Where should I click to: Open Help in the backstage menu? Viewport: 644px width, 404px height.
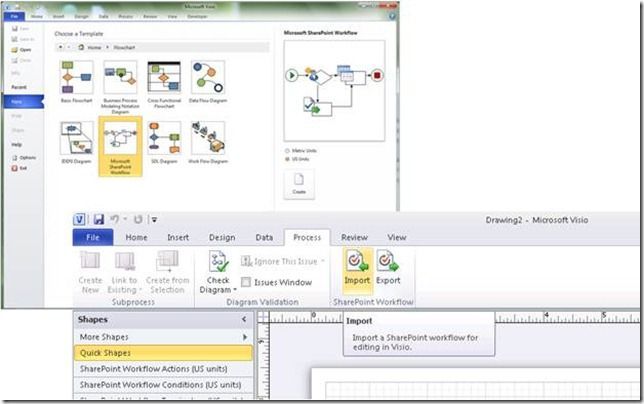(16, 145)
